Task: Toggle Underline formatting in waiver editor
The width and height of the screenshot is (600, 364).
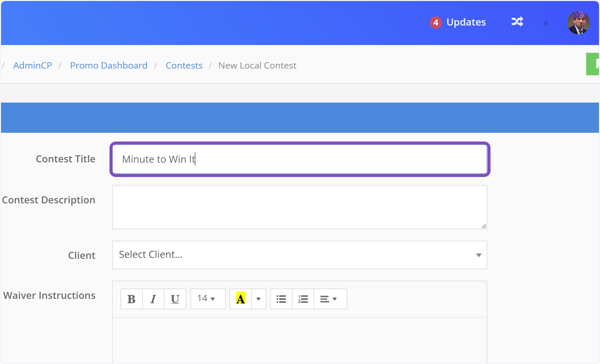Action: tap(175, 299)
